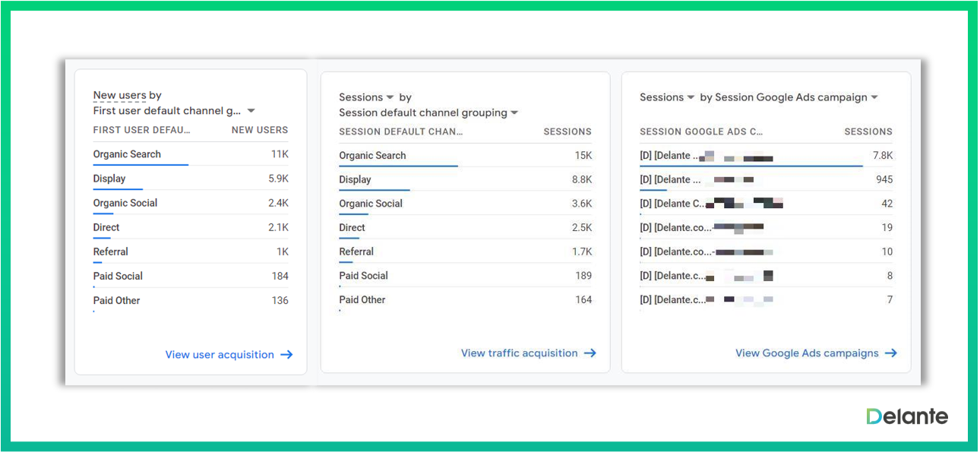
Task: Select Display row in New users card
Action: click(191, 179)
